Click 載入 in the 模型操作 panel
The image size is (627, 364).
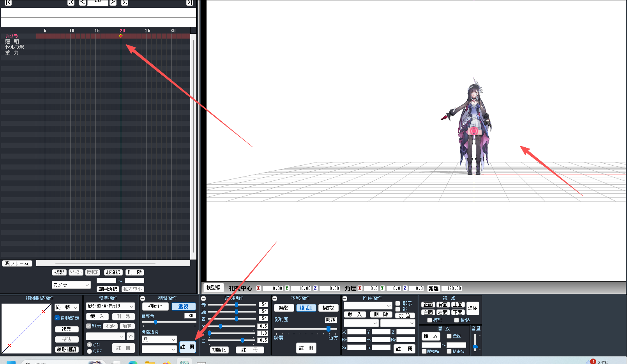pyautogui.click(x=97, y=316)
